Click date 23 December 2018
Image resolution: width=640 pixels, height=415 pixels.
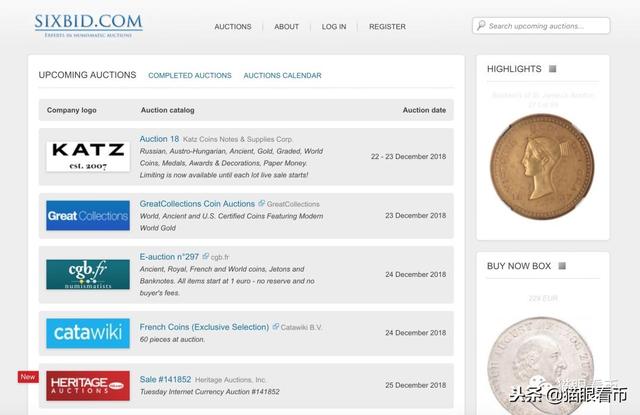point(416,215)
